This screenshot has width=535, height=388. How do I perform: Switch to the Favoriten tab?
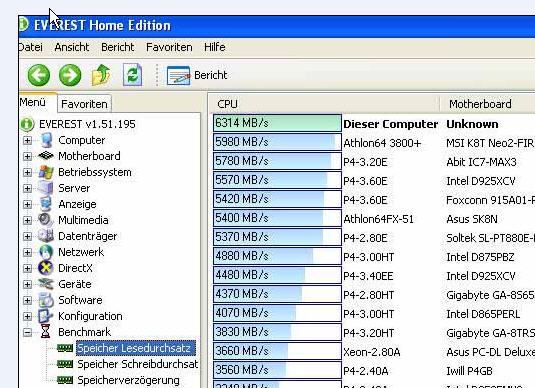coord(84,104)
